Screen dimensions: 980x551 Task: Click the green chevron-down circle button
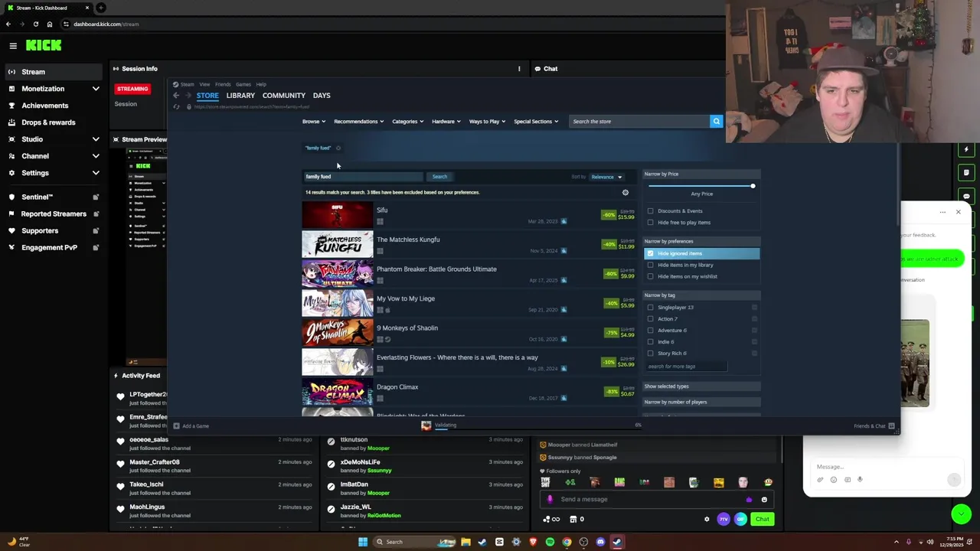[x=961, y=514]
